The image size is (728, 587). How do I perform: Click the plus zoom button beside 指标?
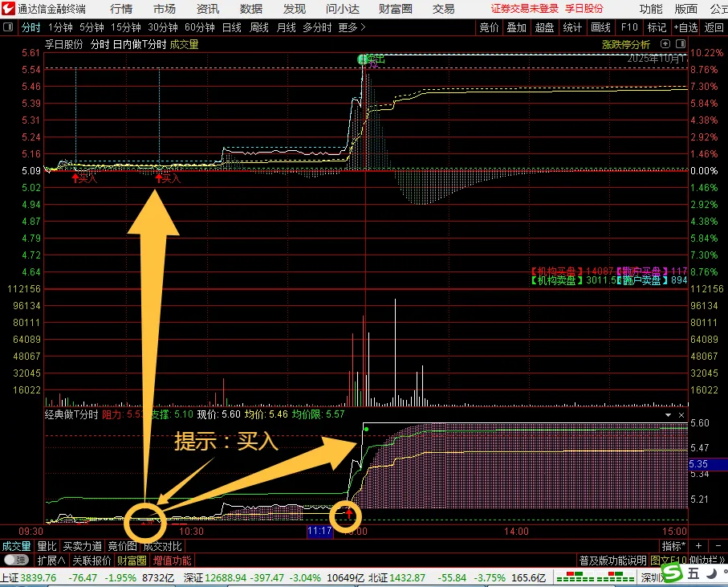click(x=698, y=546)
